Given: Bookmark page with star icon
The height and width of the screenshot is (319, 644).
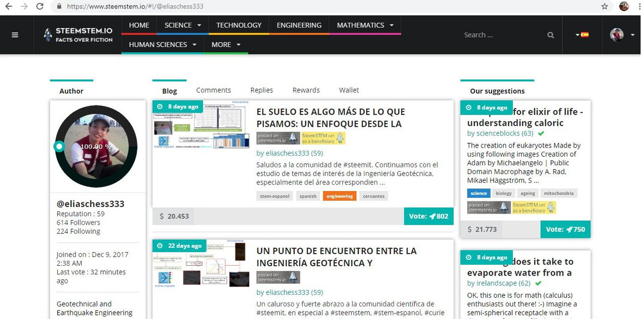Looking at the screenshot, I should (x=604, y=7).
